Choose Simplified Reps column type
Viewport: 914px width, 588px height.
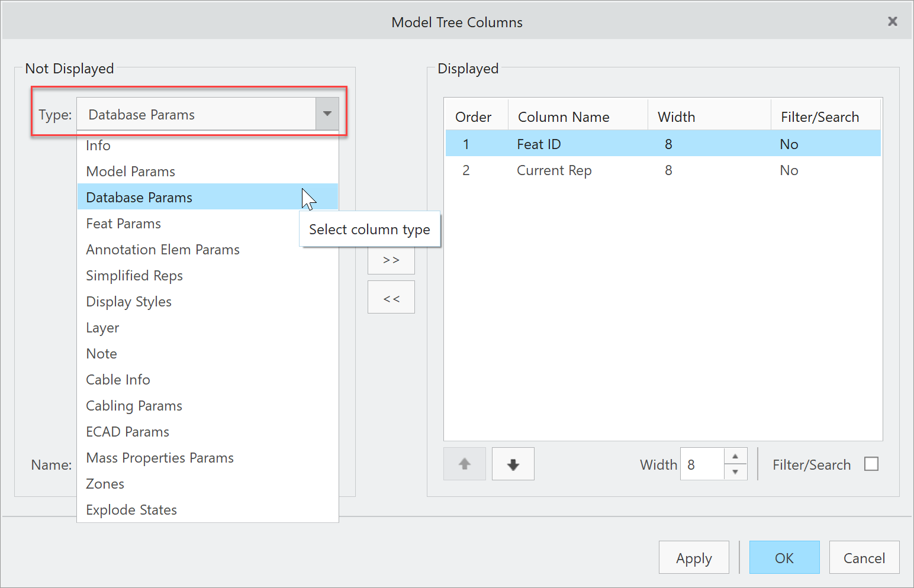134,275
